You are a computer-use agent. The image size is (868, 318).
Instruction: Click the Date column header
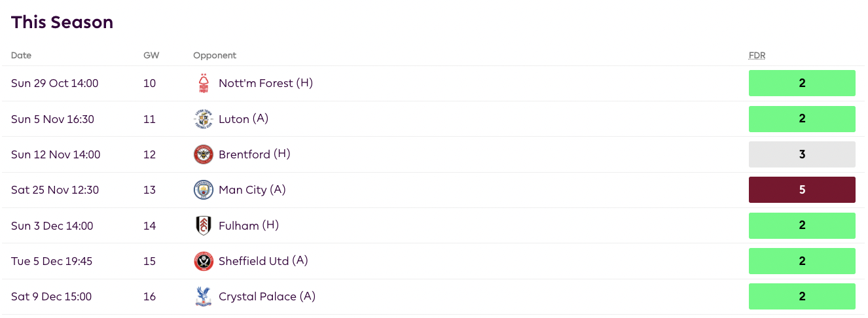(x=21, y=56)
